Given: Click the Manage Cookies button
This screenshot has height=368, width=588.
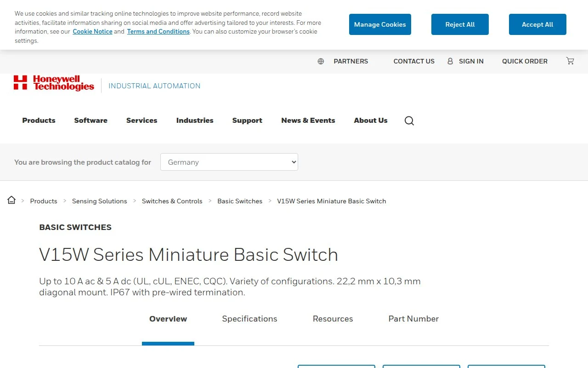Looking at the screenshot, I should tap(380, 24).
